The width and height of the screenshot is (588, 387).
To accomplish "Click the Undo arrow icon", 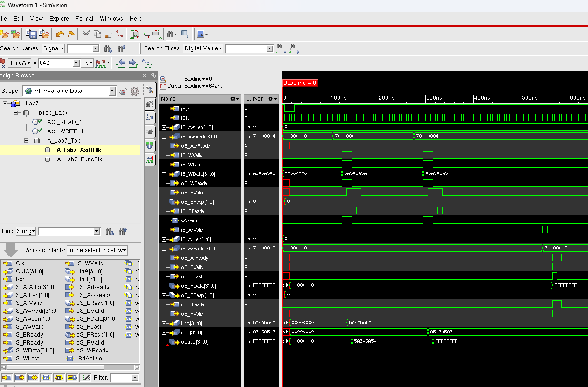I will pyautogui.click(x=60, y=34).
